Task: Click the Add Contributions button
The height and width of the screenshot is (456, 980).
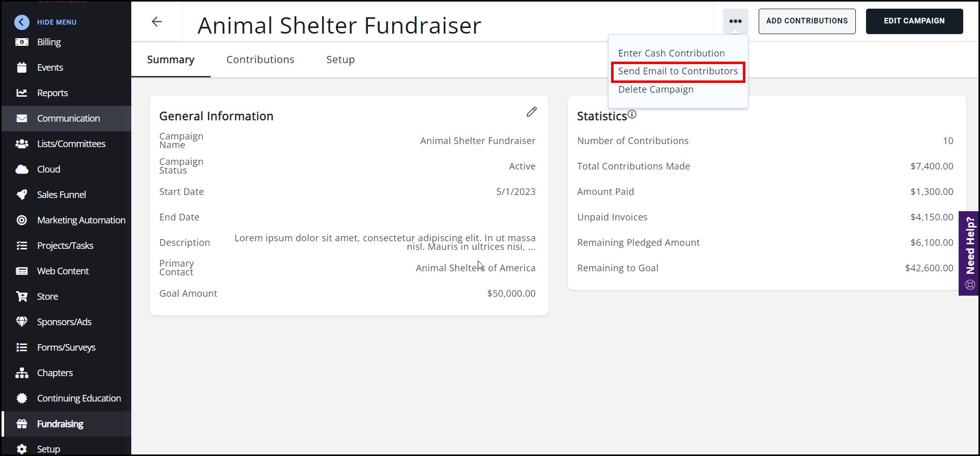Action: pyautogui.click(x=806, y=21)
